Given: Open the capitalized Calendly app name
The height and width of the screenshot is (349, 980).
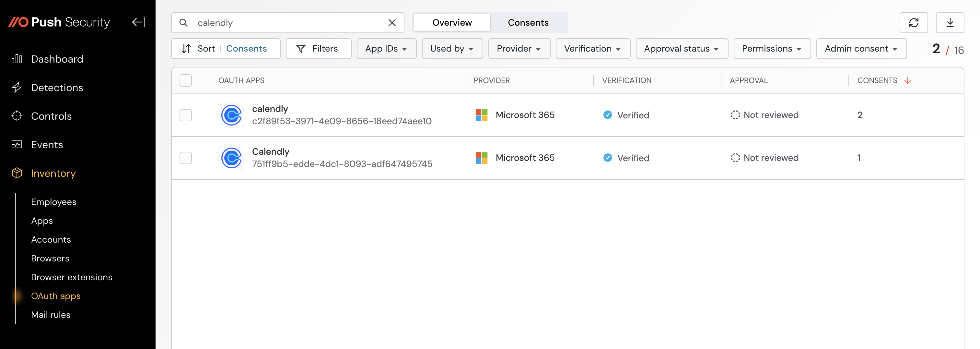Looking at the screenshot, I should pos(271,151).
